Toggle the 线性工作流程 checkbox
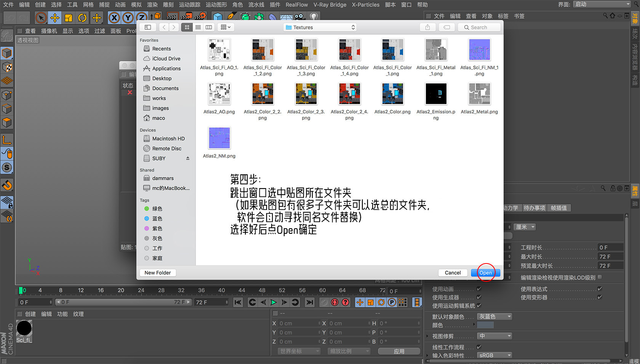 click(479, 347)
